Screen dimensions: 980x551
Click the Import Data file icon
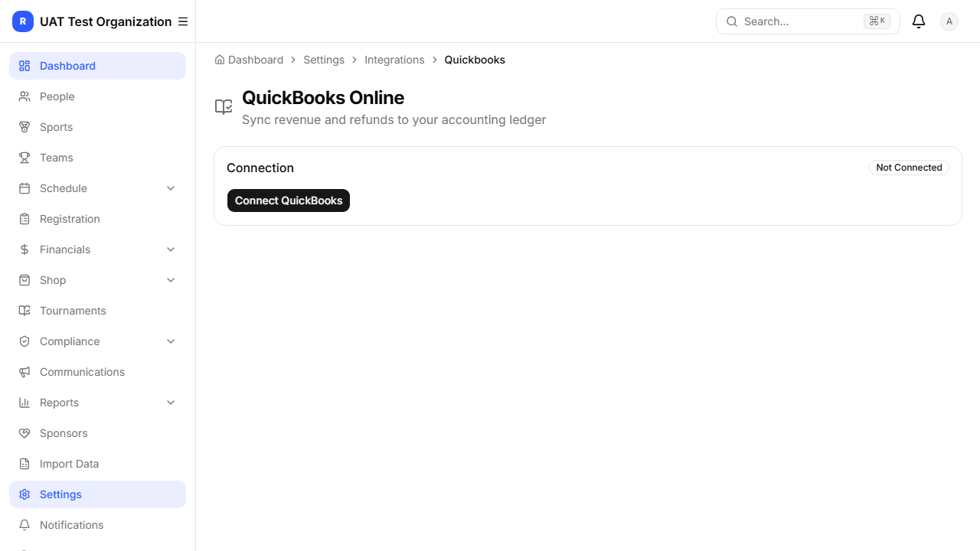pyautogui.click(x=24, y=464)
